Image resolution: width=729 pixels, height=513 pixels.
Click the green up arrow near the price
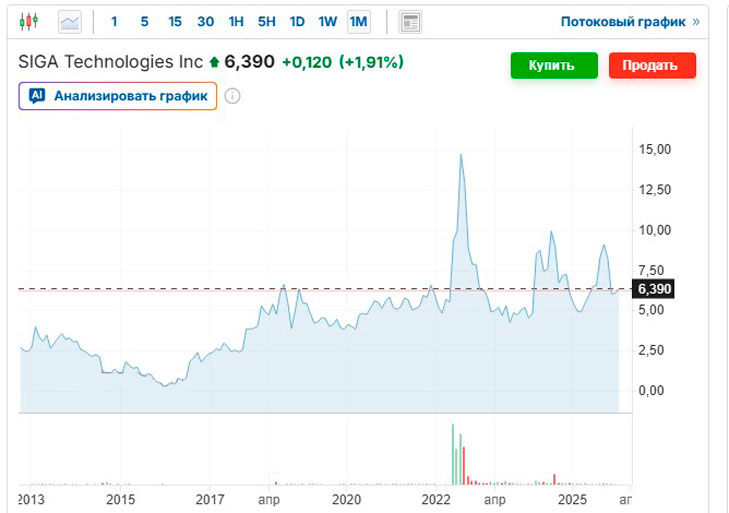click(x=213, y=62)
